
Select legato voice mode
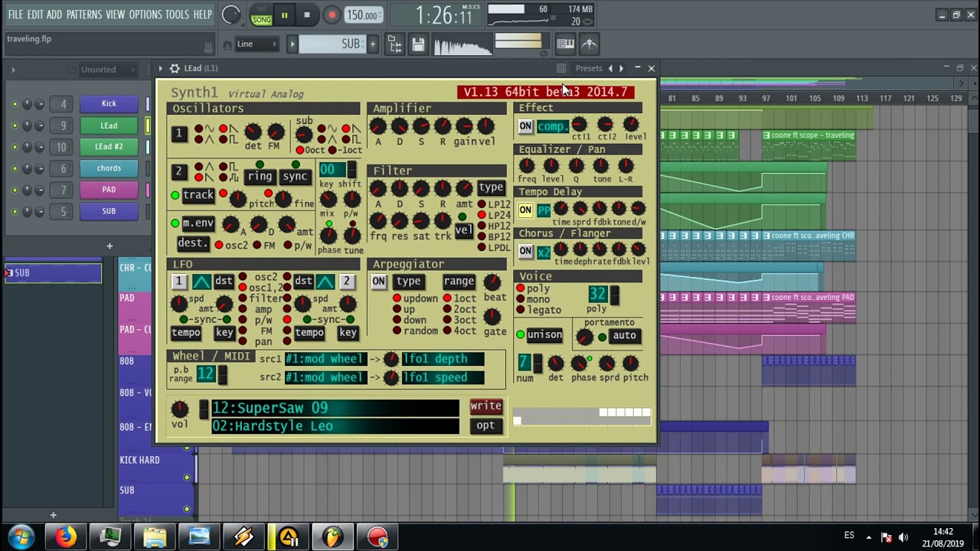coord(521,310)
